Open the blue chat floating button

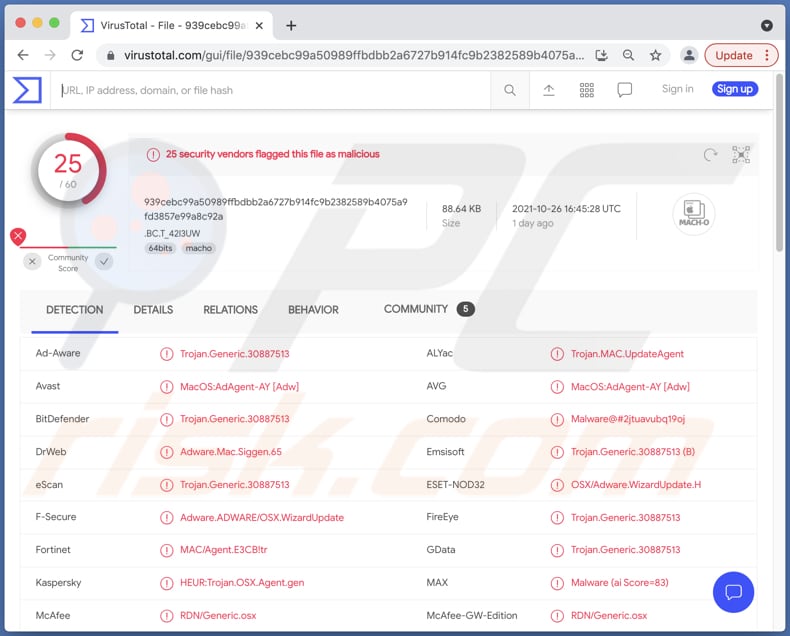733,592
